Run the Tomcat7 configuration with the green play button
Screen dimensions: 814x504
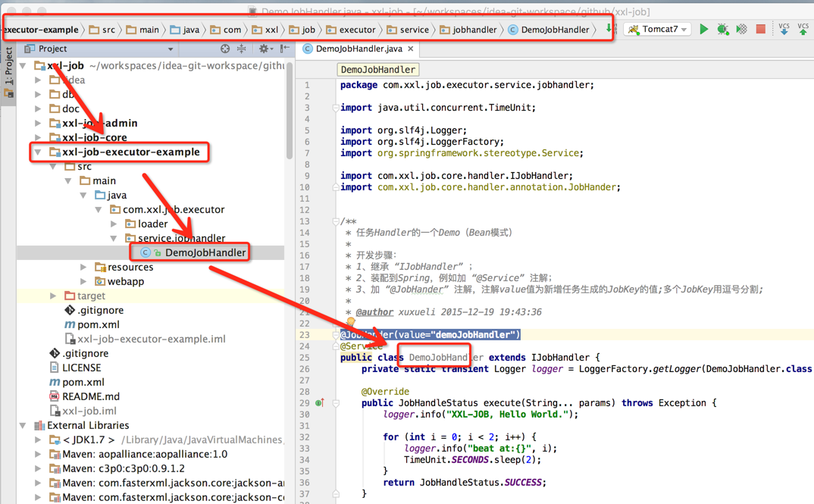[703, 30]
